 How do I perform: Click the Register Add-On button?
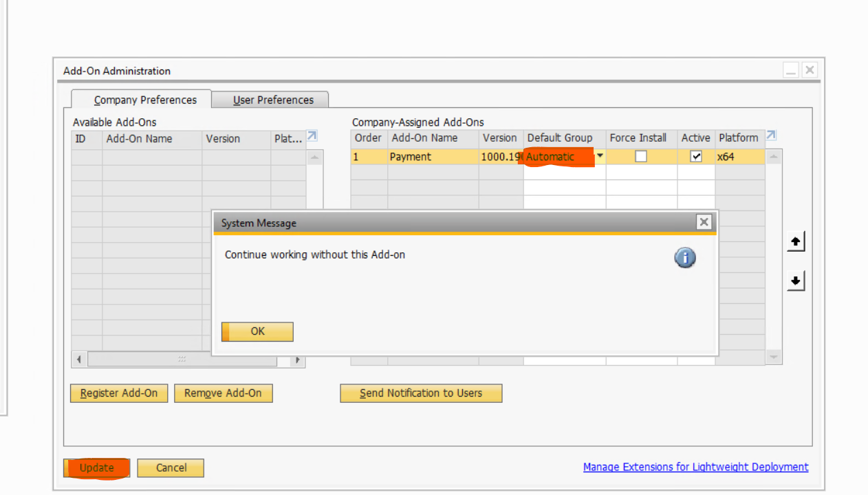pos(119,393)
